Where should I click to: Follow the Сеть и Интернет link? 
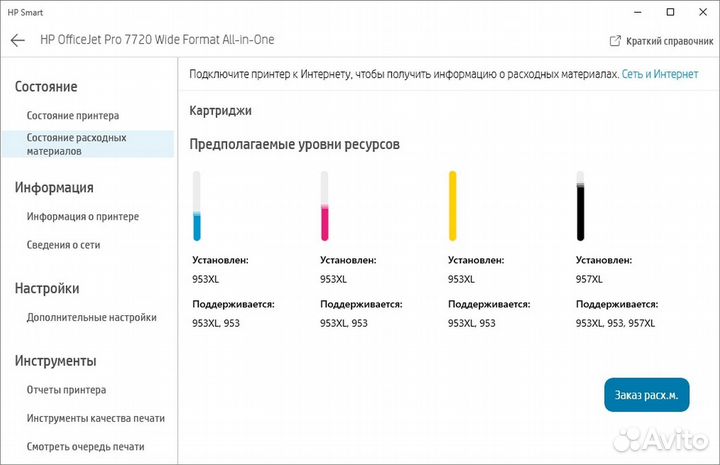click(x=660, y=74)
